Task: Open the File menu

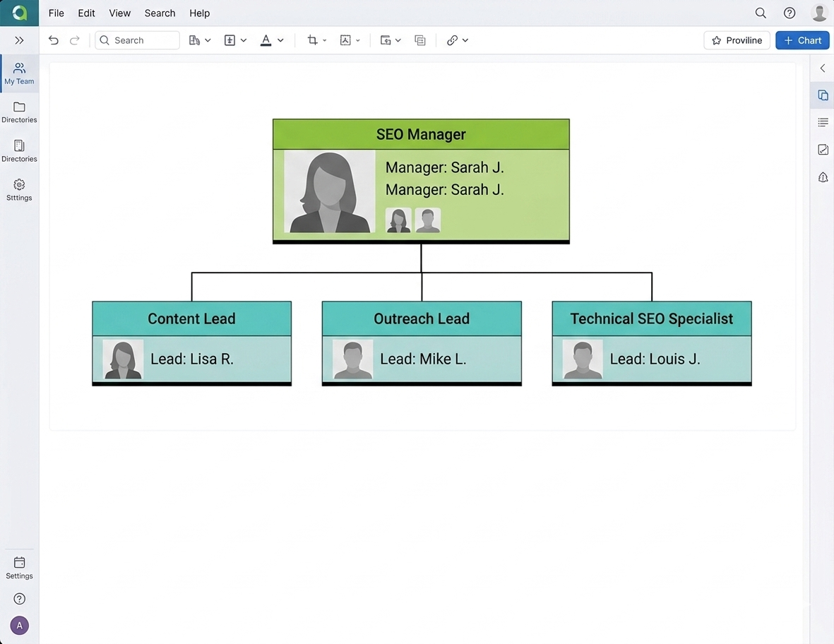Action: 56,13
